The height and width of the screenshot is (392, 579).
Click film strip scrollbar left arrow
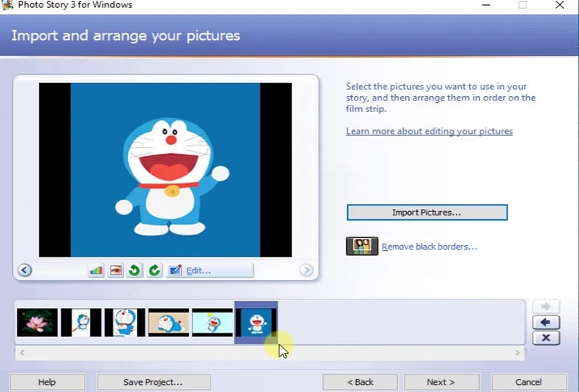(22, 352)
